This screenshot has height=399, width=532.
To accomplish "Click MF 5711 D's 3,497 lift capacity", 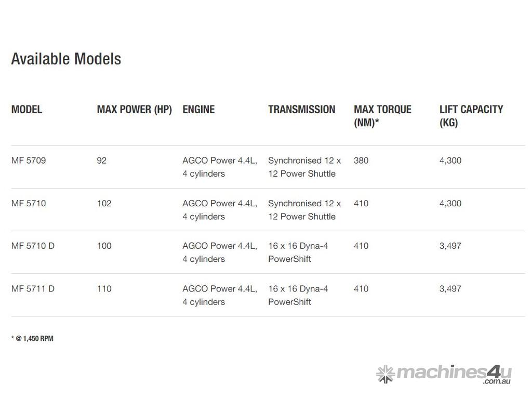I will (x=450, y=288).
